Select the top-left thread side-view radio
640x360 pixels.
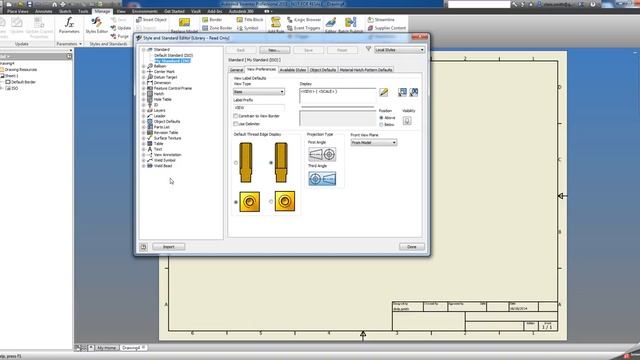pyautogui.click(x=236, y=163)
